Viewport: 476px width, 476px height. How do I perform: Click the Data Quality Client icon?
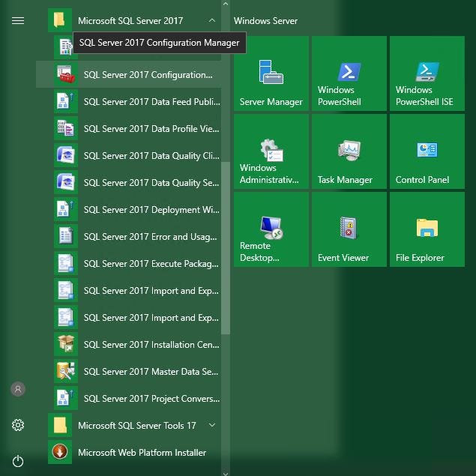[x=66, y=155]
